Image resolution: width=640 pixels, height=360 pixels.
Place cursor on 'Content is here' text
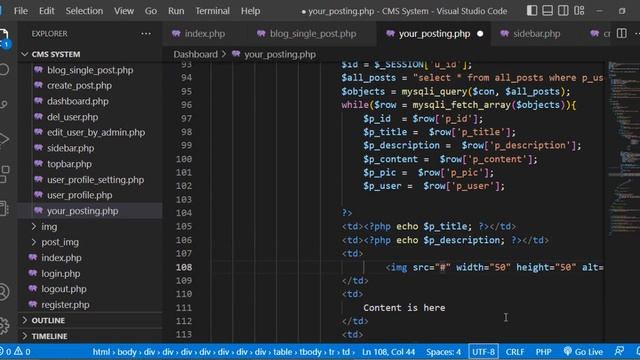(x=404, y=308)
